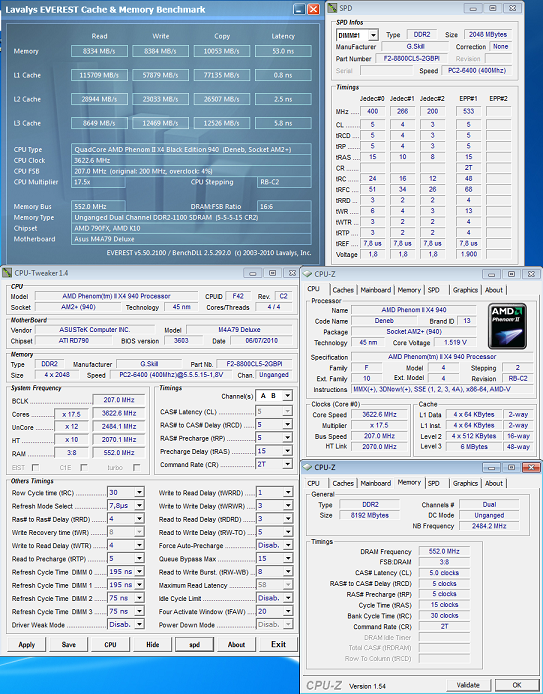This screenshot has height=694, width=543.
Task: Open the RAS# Precharge (tRP) dropdown
Action: click(287, 438)
